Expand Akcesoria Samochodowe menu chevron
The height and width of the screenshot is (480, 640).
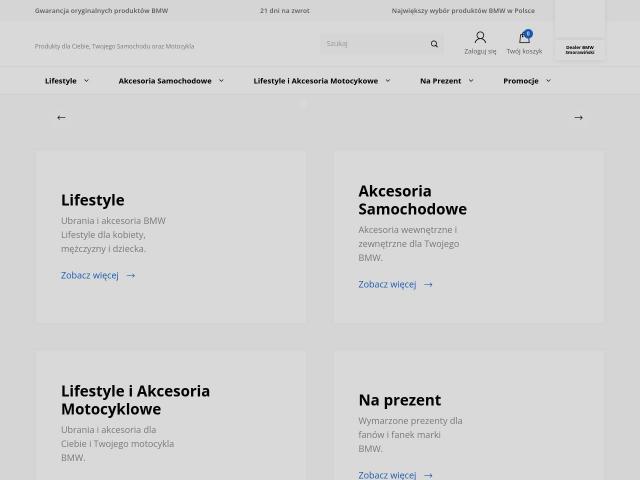pyautogui.click(x=221, y=81)
